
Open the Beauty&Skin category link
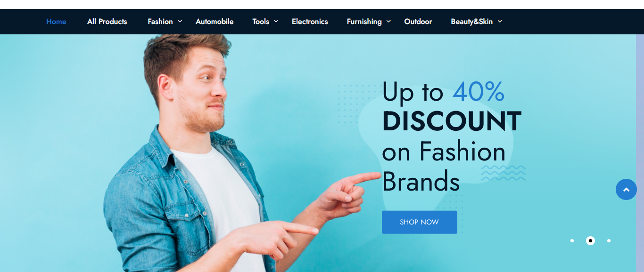pos(471,21)
